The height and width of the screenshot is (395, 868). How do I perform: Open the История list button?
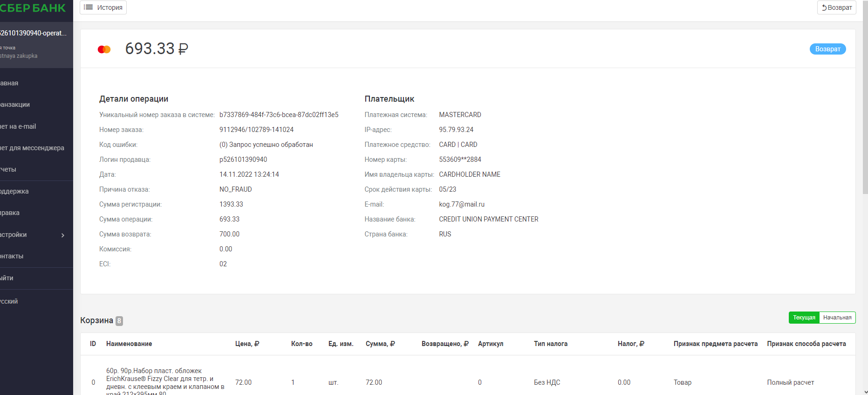[x=103, y=7]
